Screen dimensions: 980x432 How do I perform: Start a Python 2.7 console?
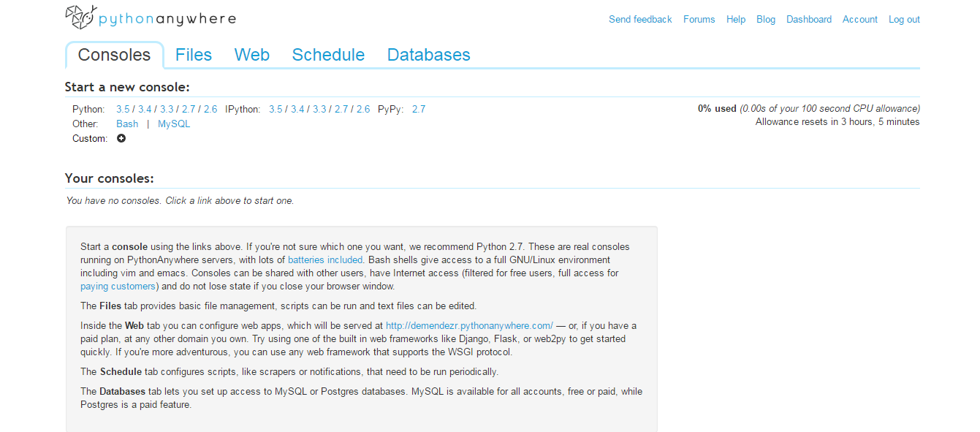click(x=189, y=109)
